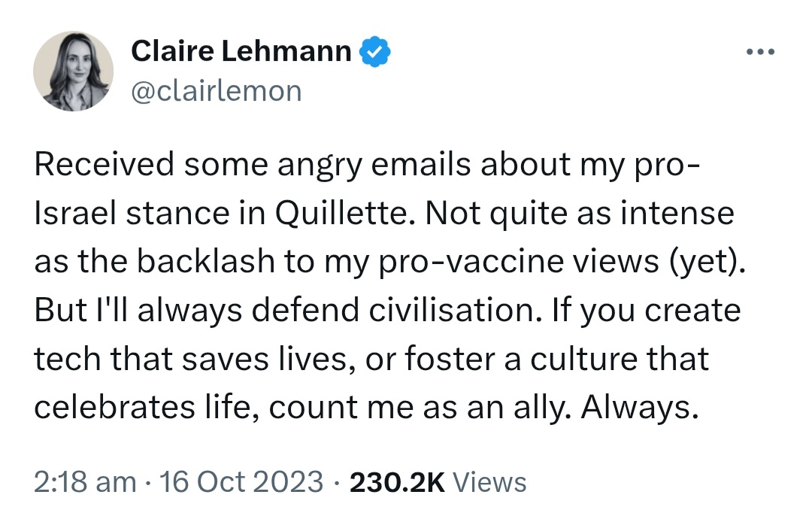Click the 230.2K view count
The width and height of the screenshot is (812, 516).
click(397, 482)
